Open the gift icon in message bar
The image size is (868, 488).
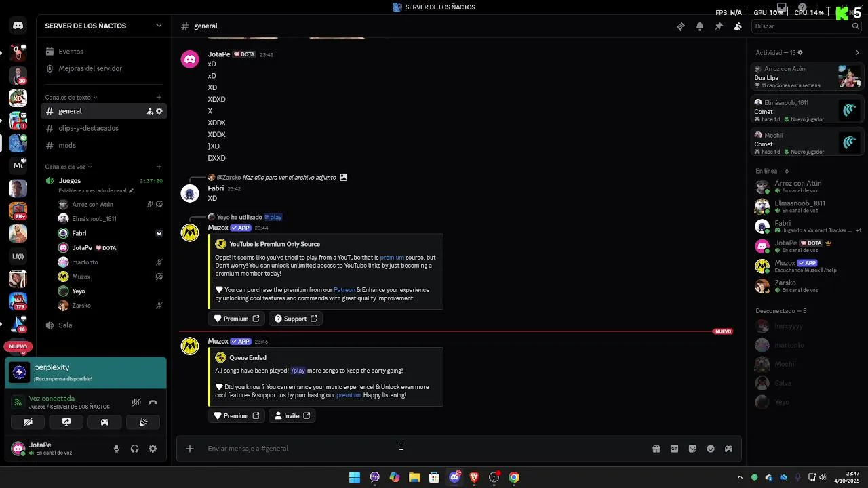click(656, 449)
